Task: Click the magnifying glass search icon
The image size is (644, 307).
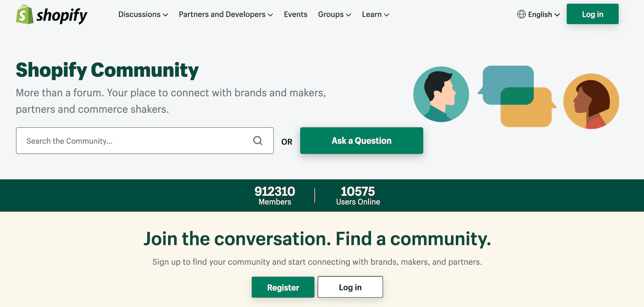Action: 258,140
